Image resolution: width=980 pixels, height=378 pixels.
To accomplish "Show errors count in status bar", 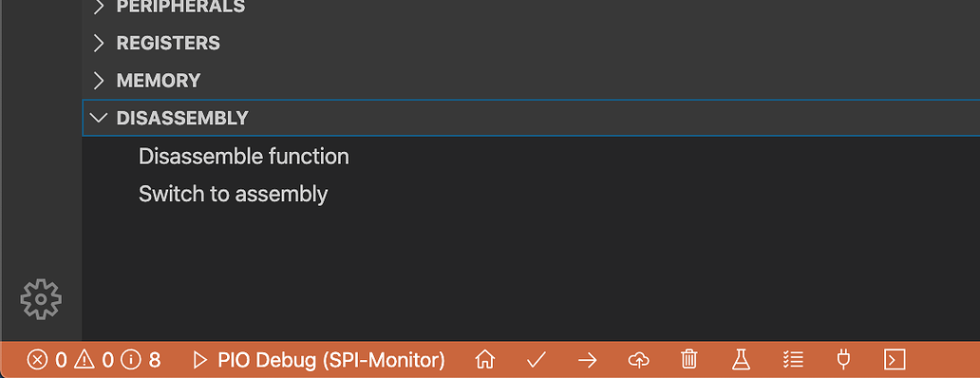I will 47,360.
